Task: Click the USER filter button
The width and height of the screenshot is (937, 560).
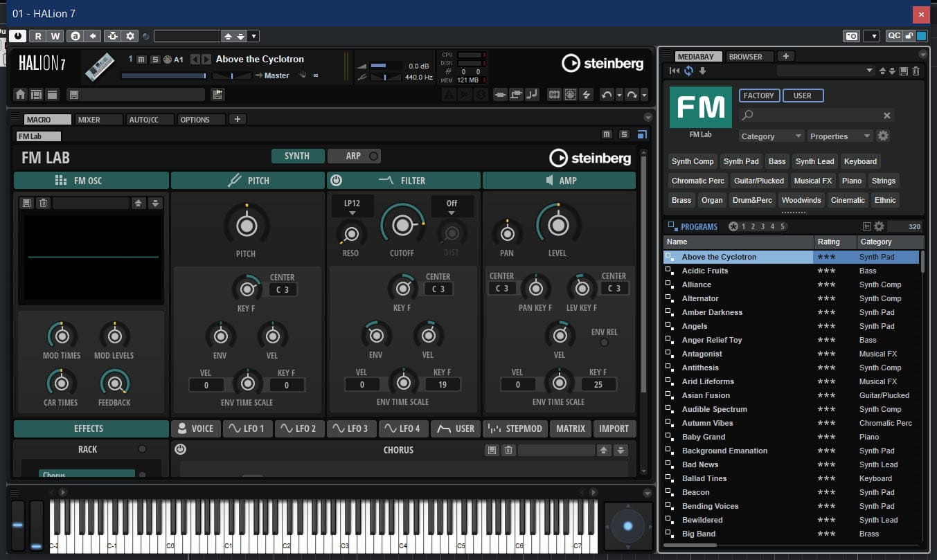Action: (803, 96)
